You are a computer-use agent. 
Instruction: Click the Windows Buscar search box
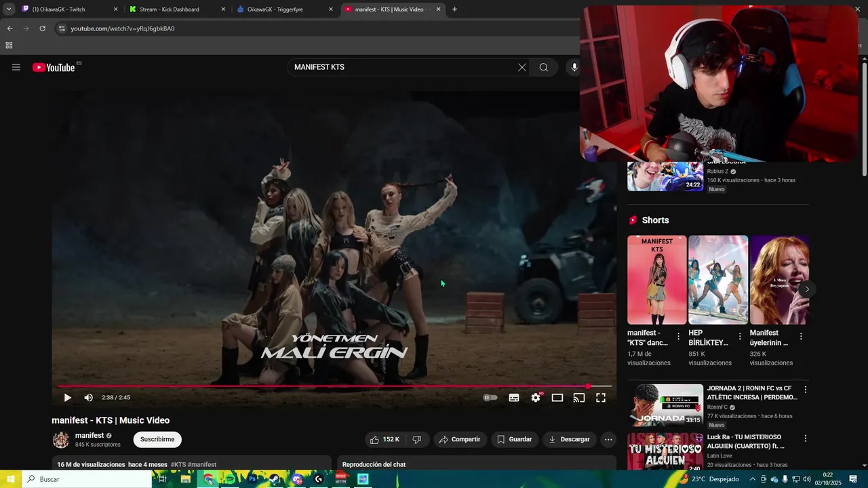tap(87, 479)
